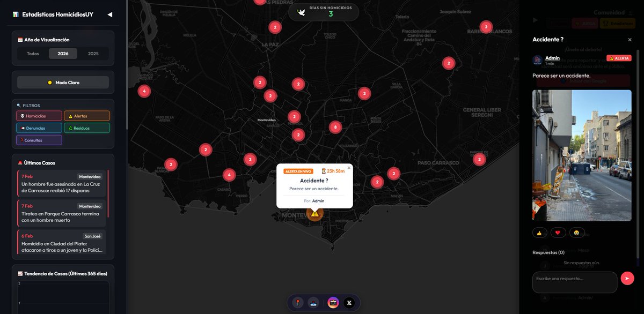
Task: Click the 2 cluster near Paso Carrasco
Action: 479,159
